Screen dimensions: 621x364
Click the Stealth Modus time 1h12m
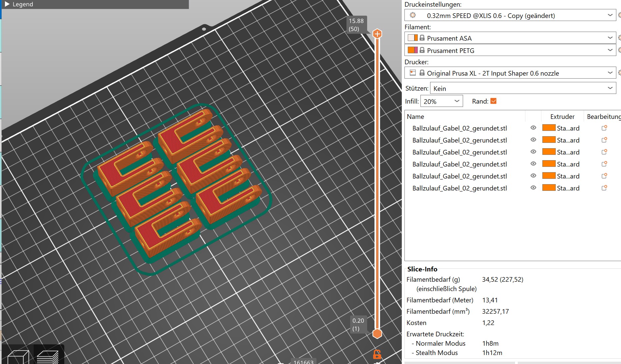[x=492, y=353]
